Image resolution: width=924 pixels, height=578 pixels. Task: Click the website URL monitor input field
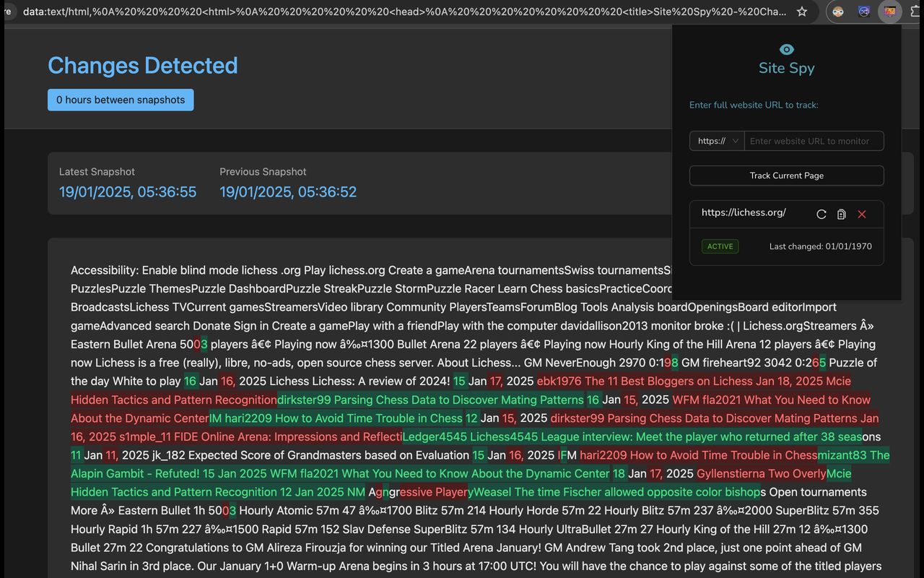point(814,141)
